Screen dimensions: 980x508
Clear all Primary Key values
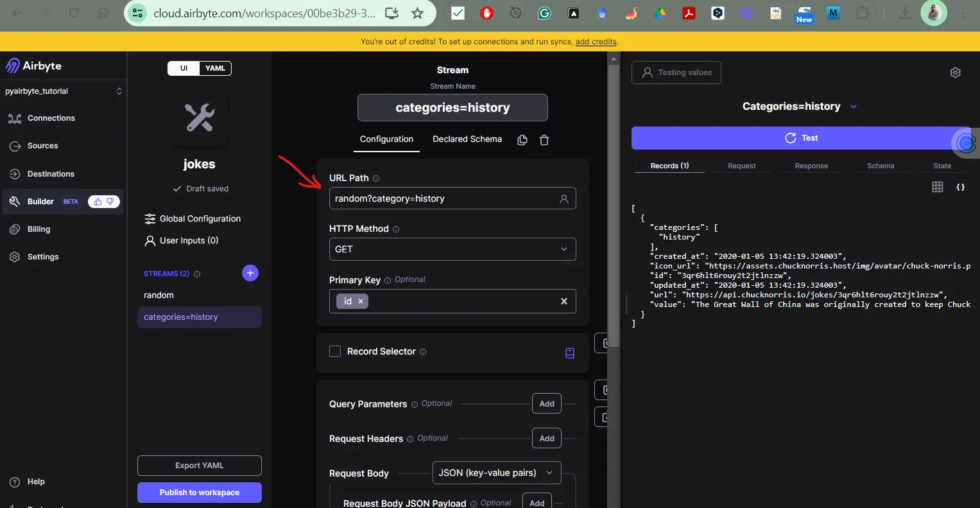tap(564, 301)
